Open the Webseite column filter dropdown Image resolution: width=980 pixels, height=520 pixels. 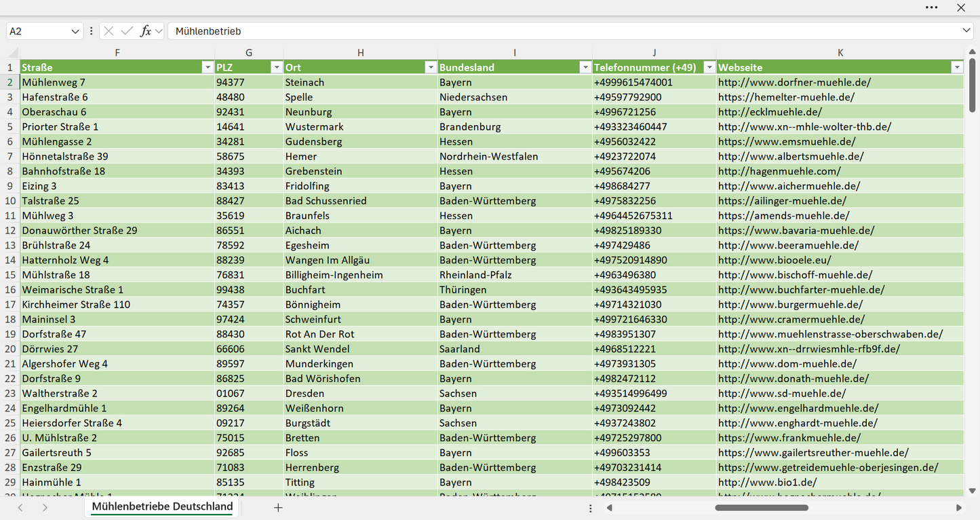tap(957, 67)
